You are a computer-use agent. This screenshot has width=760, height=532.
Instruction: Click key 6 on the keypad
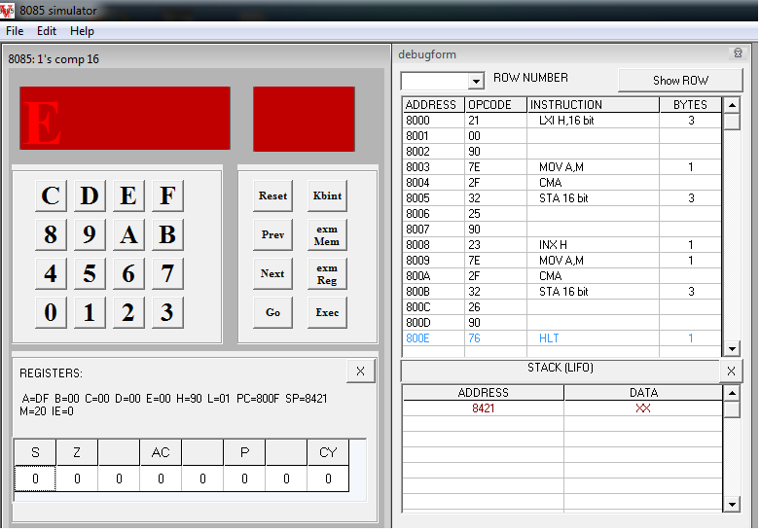point(128,273)
